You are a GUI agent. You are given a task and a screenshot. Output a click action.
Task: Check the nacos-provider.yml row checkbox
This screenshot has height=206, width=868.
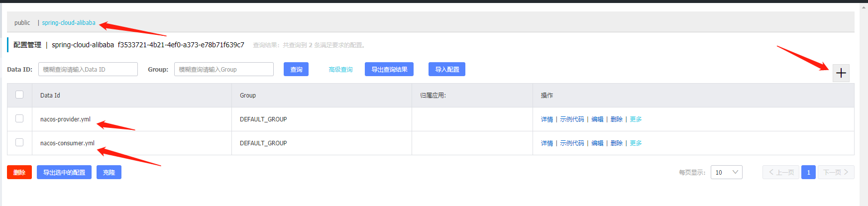click(19, 118)
